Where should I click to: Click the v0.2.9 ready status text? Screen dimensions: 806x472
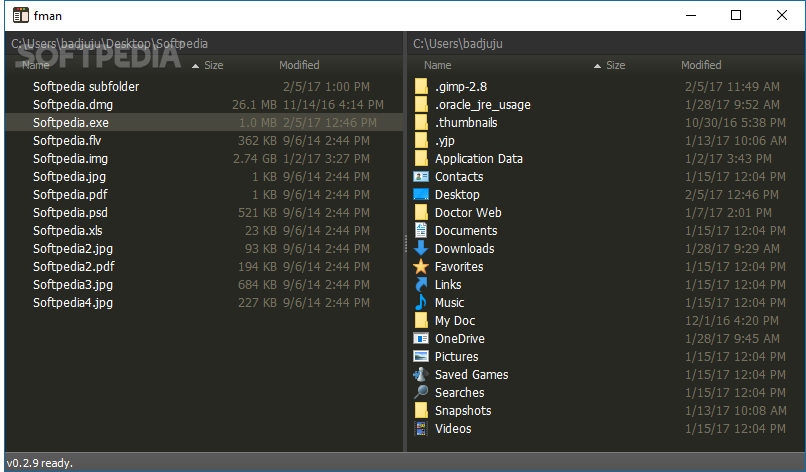tap(40, 463)
